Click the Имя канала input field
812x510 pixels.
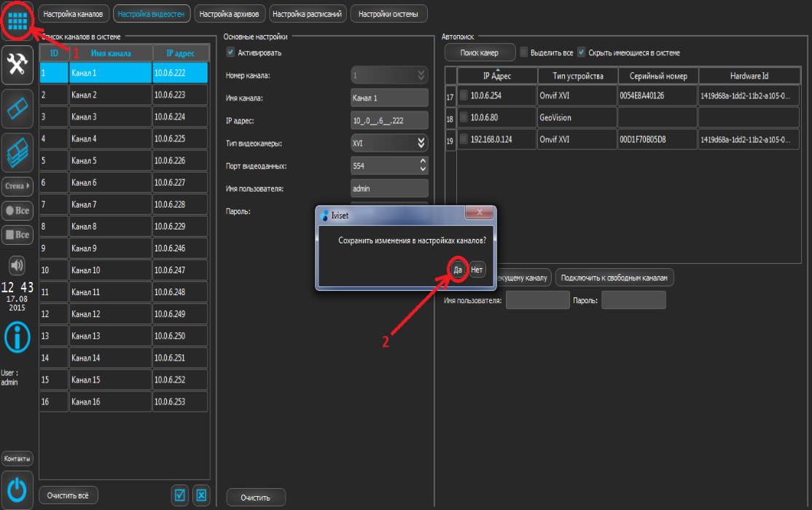click(389, 98)
